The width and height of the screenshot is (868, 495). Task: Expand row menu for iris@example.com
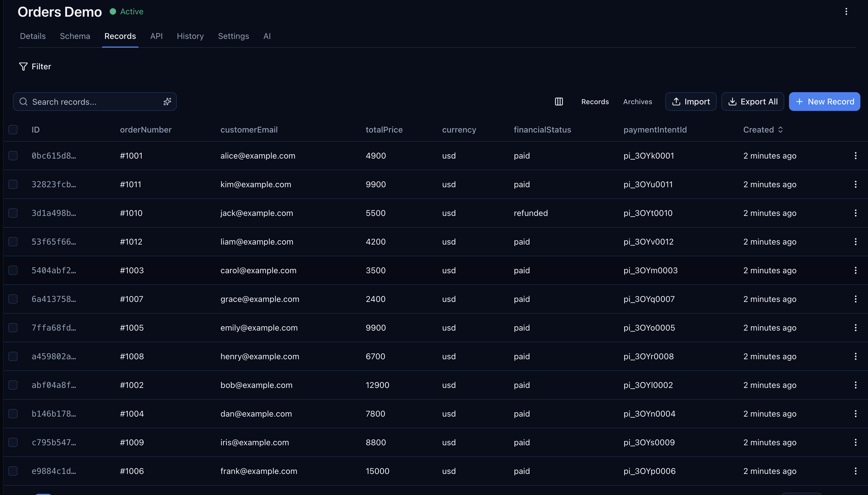pos(855,442)
